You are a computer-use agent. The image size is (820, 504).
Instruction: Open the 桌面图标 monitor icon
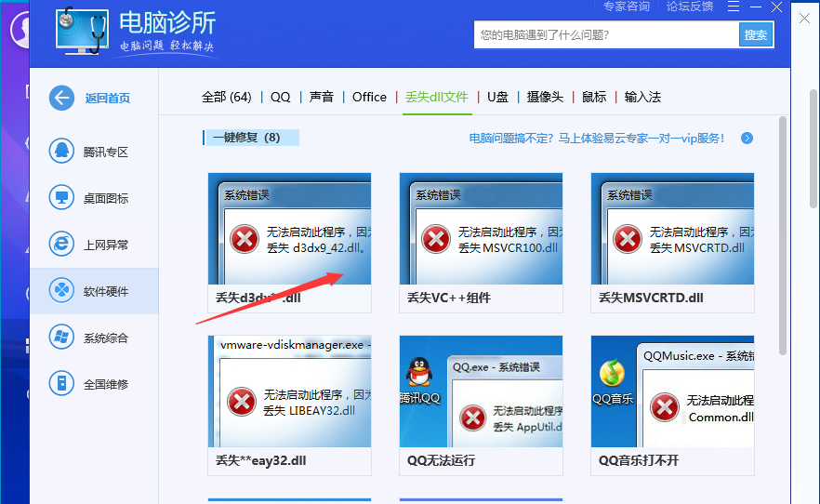tap(61, 198)
